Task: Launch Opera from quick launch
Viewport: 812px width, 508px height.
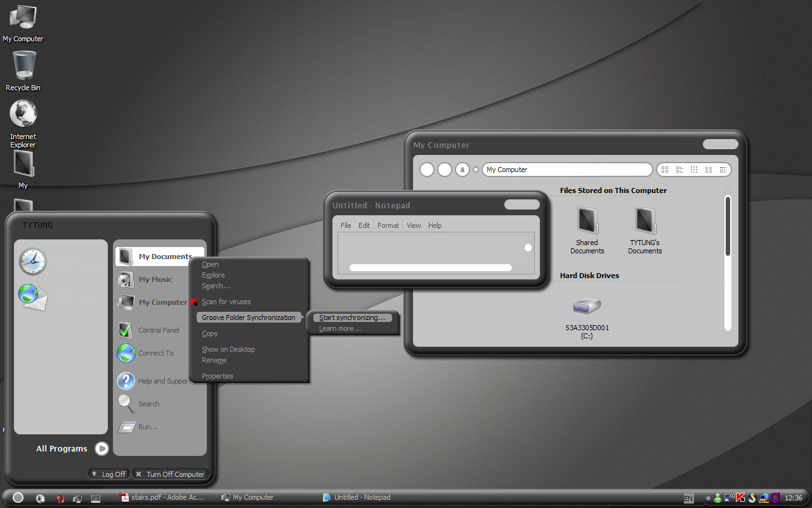Action: tap(60, 498)
